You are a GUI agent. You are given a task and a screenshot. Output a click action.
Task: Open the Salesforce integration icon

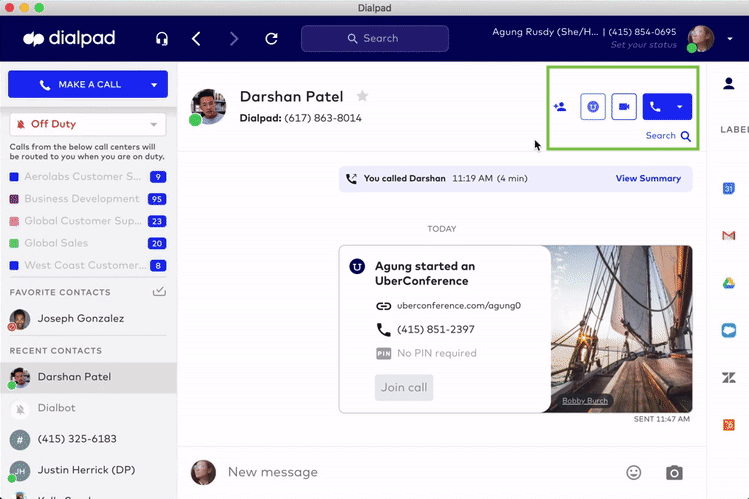pyautogui.click(x=728, y=330)
